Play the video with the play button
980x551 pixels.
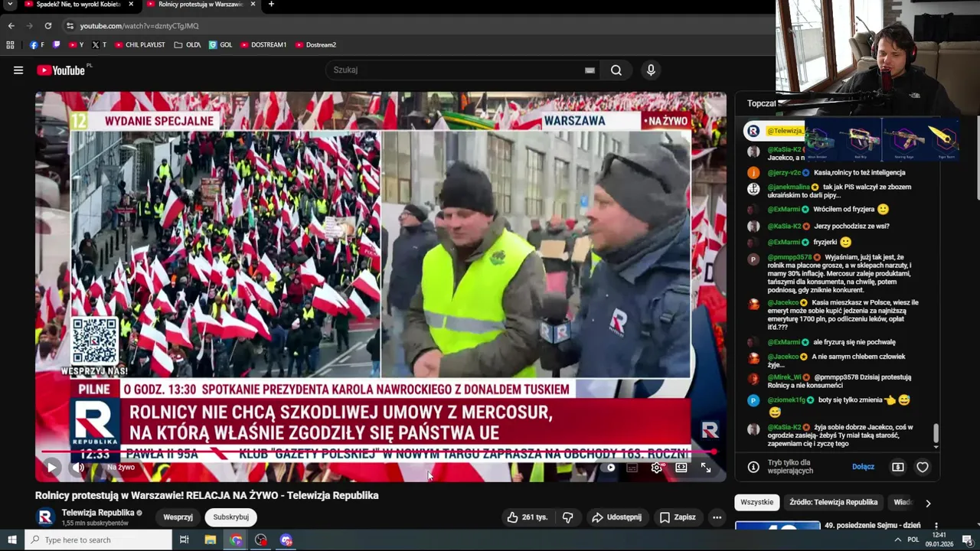point(51,468)
